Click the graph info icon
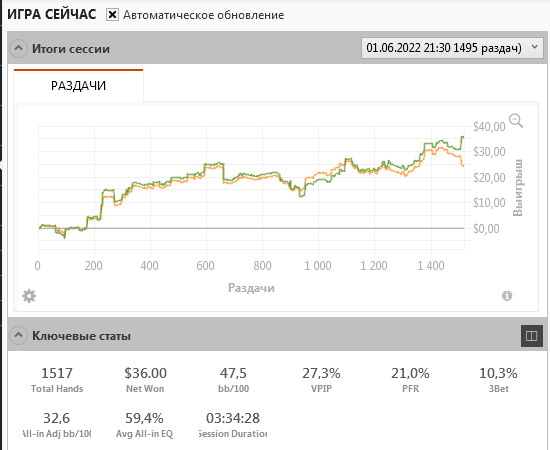 coord(507,296)
